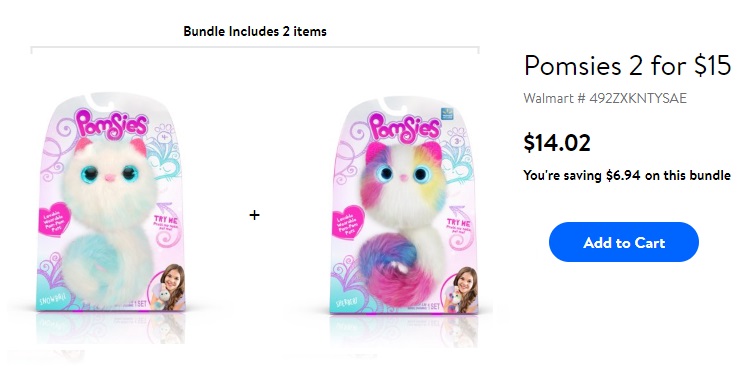Click the Pomsies logo on the left package

pyautogui.click(x=111, y=125)
